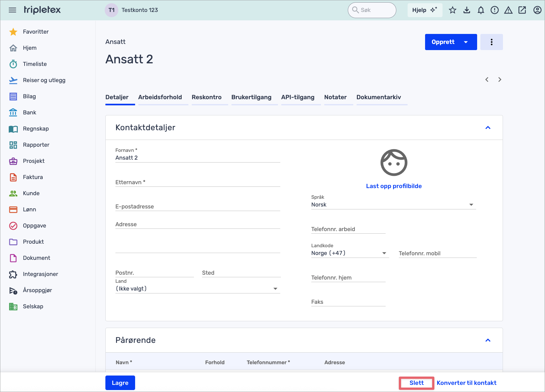Switch to the Arbeidsforhold tab

160,97
